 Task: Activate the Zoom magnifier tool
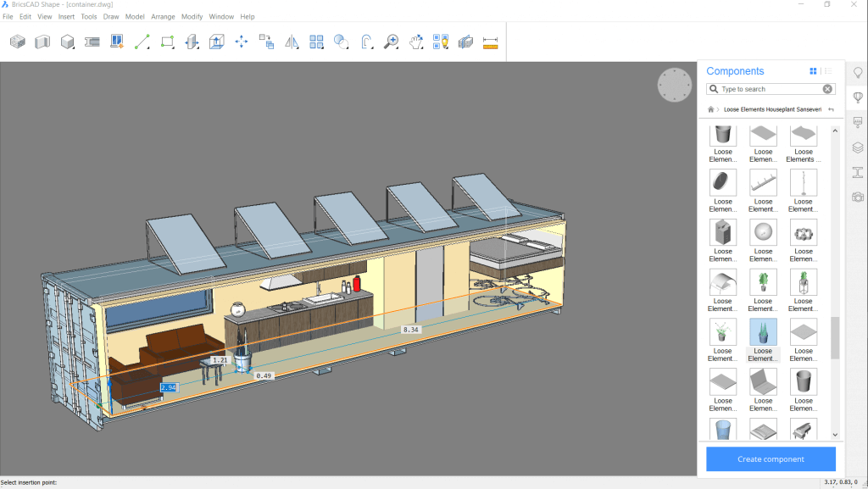pyautogui.click(x=391, y=41)
